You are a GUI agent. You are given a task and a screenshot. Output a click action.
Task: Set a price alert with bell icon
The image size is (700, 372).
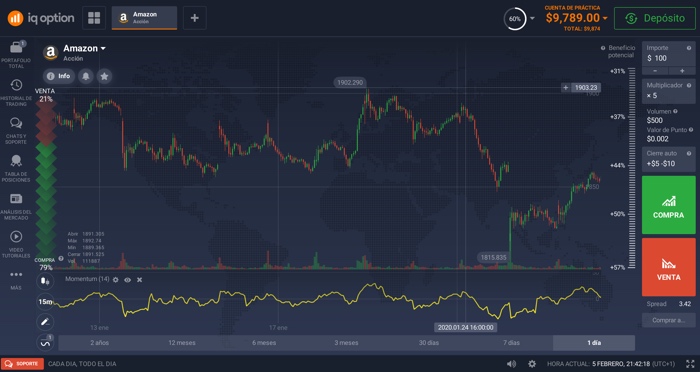[x=86, y=76]
